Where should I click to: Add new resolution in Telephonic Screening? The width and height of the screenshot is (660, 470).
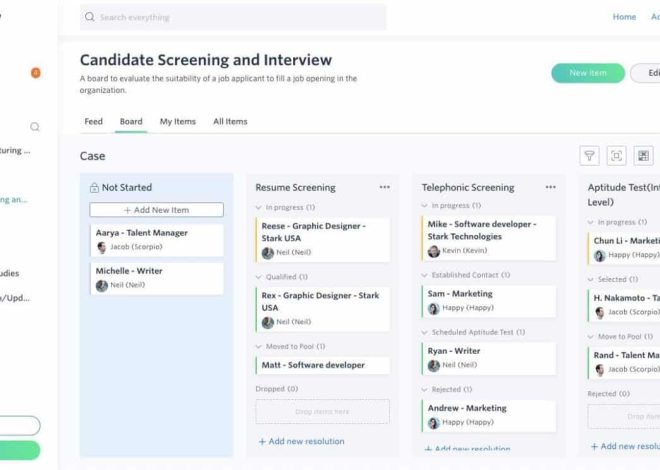tap(467, 449)
